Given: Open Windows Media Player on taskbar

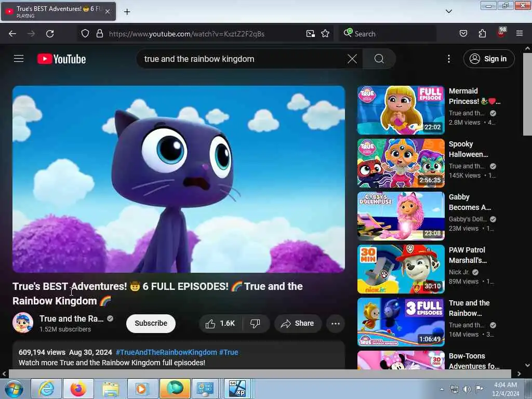Looking at the screenshot, I should coord(142,389).
